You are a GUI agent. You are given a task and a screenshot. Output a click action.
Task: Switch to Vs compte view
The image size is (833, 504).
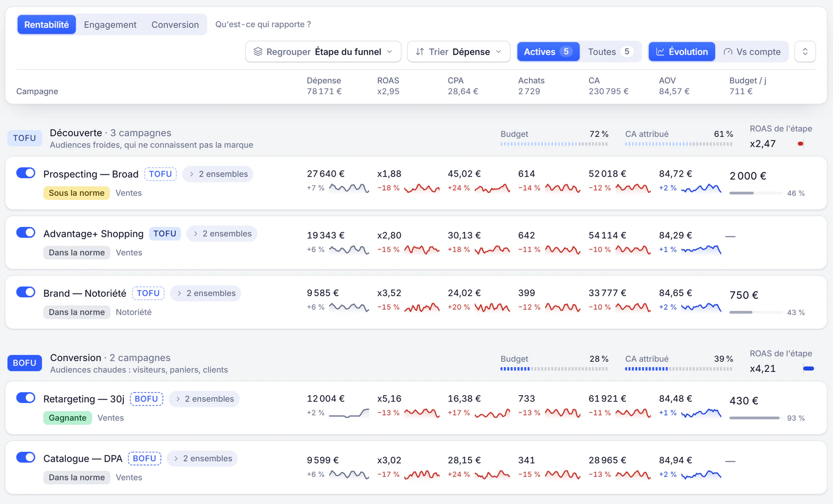[752, 52]
